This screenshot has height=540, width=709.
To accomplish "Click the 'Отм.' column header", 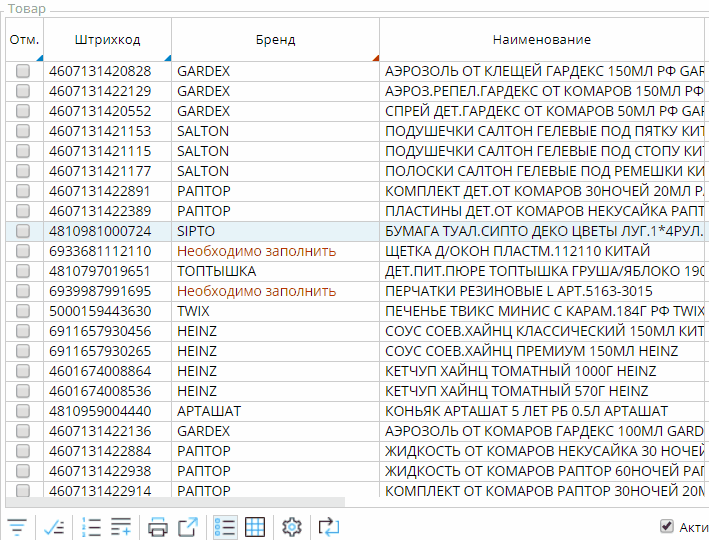I will coord(24,40).
